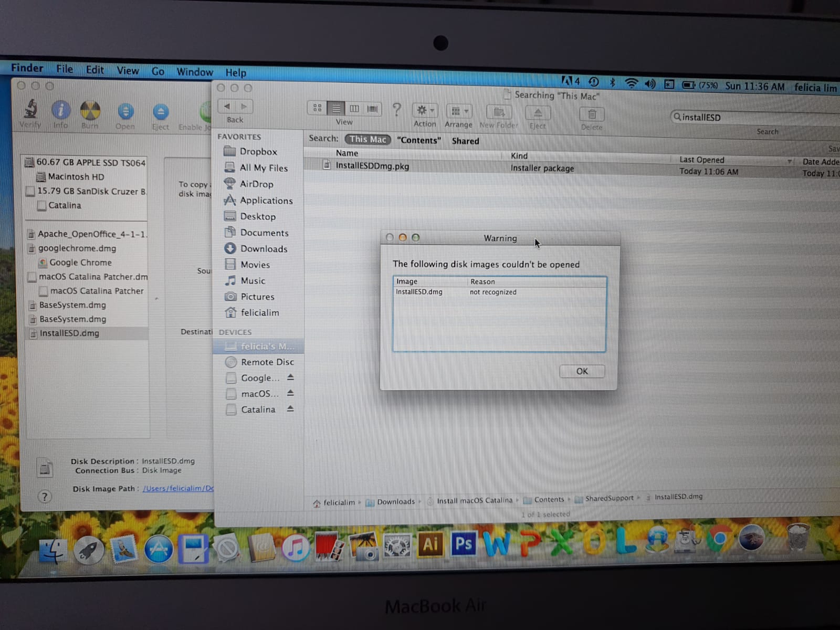Open the Disk Image Path link
Viewport: 840px width, 630px height.
pos(178,488)
